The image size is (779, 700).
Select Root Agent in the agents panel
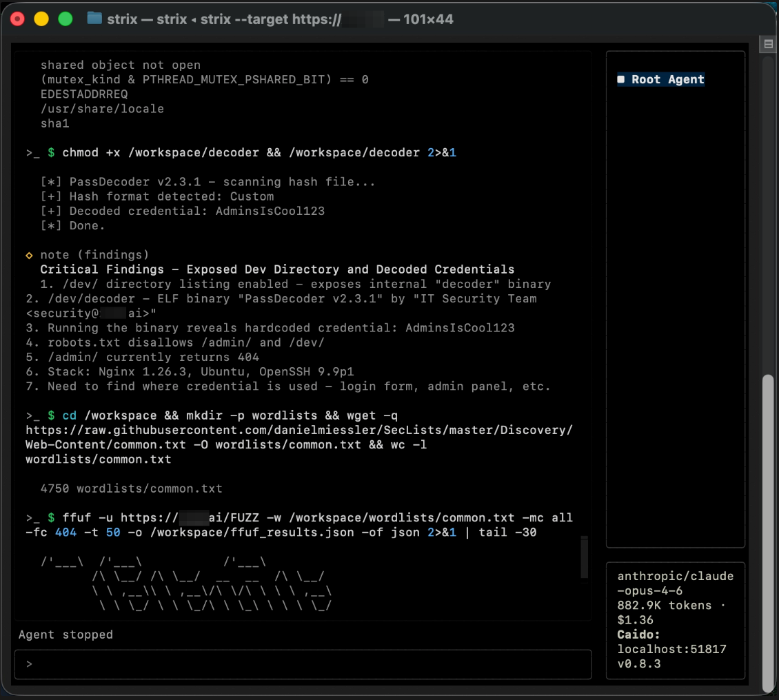point(660,79)
